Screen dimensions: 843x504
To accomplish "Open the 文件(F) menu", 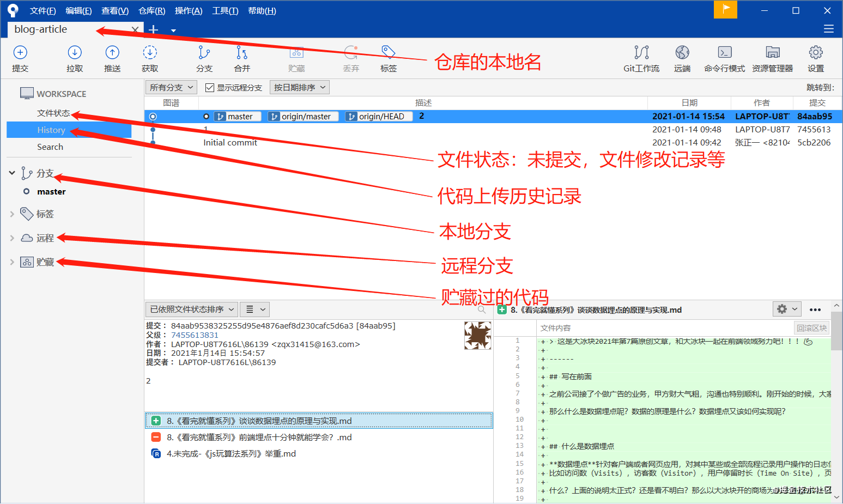I will pyautogui.click(x=43, y=10).
